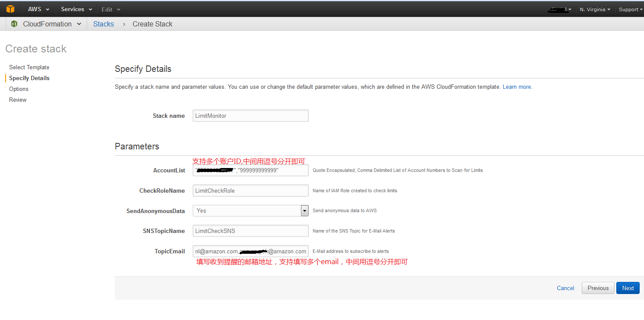Click the Specify Details section heading
The height and width of the screenshot is (320, 644).
[143, 69]
